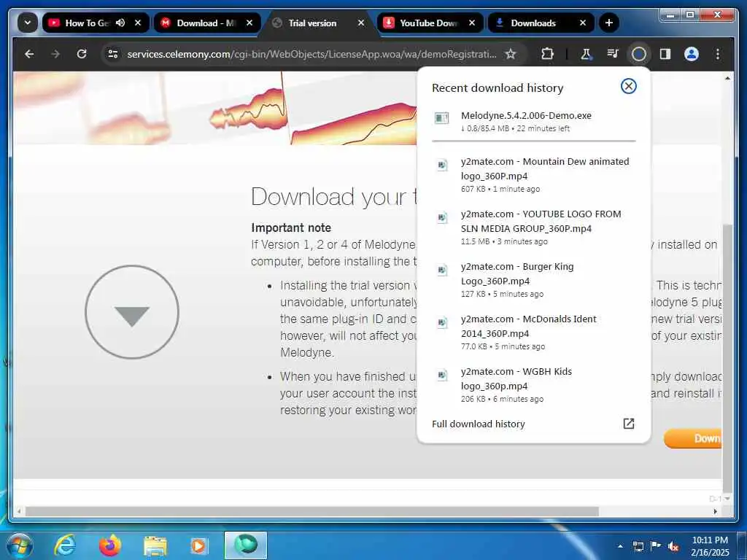Click the YOUTUBE LOGO mp4 file icon
This screenshot has height=560, width=747.
[x=442, y=217]
